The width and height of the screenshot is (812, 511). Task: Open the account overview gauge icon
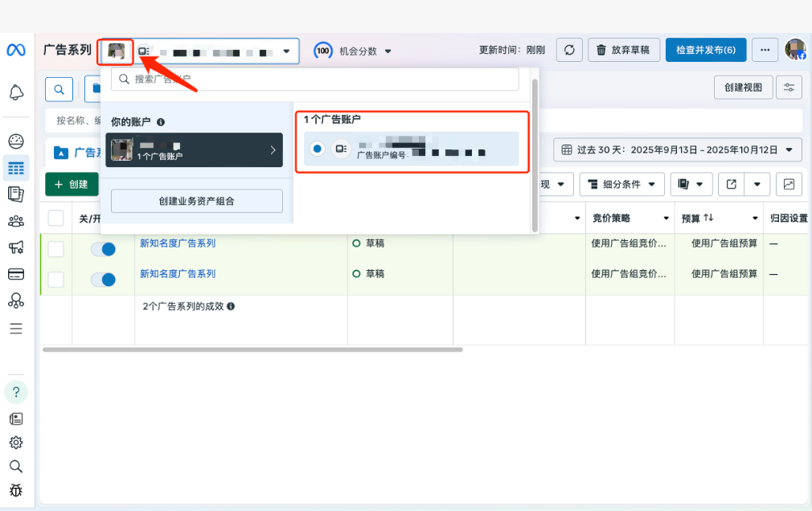click(16, 141)
